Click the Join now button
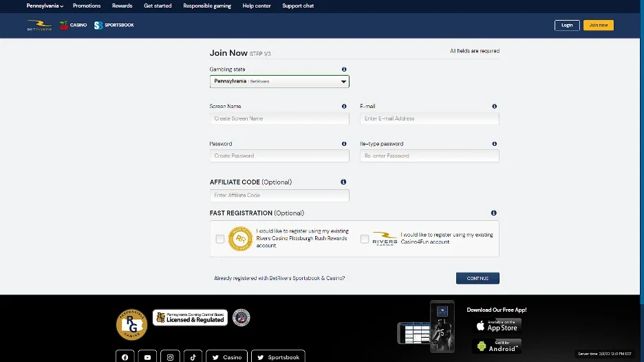This screenshot has height=362, width=644. tap(599, 25)
